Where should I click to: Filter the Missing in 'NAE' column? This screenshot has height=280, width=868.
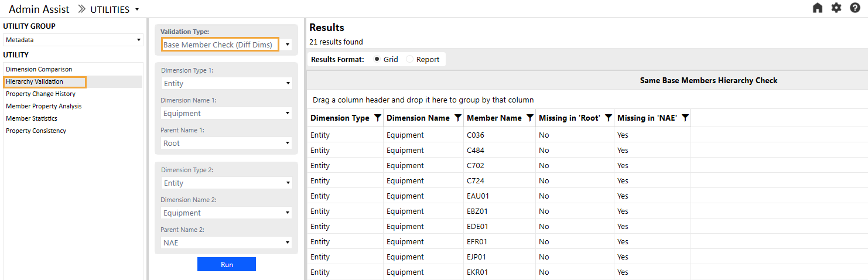pyautogui.click(x=685, y=118)
